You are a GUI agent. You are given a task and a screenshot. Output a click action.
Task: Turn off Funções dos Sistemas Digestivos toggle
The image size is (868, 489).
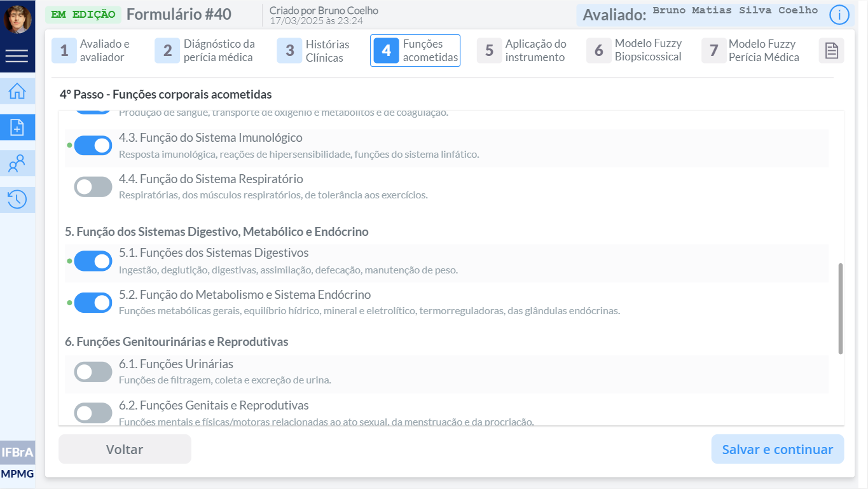tap(93, 261)
